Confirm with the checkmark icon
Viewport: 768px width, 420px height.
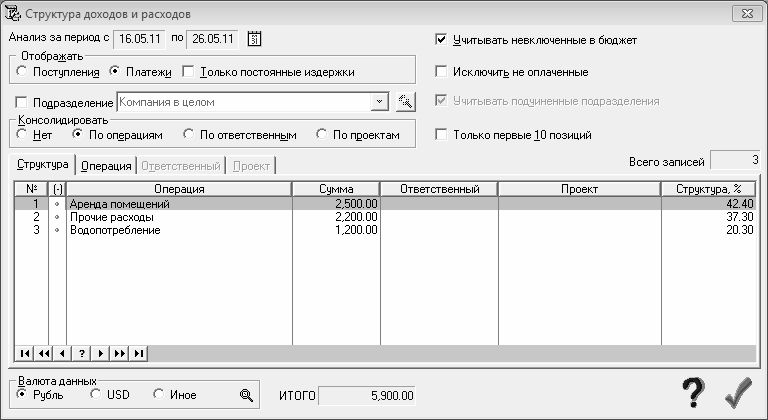pos(739,392)
